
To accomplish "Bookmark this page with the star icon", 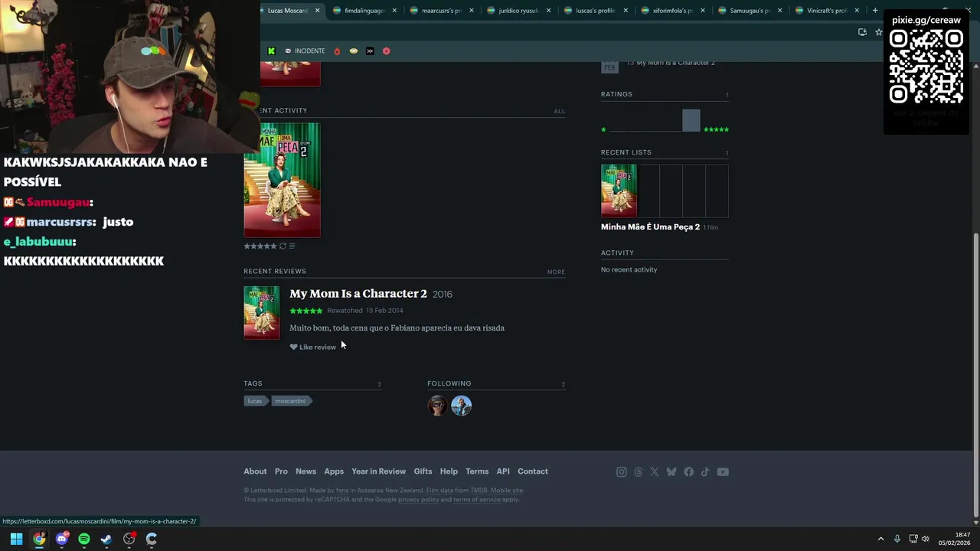I will point(878,32).
